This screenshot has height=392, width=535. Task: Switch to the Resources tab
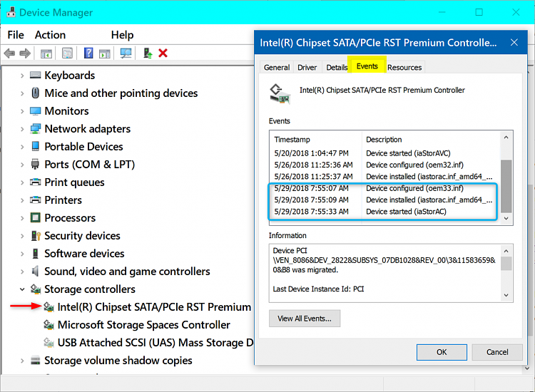[404, 68]
